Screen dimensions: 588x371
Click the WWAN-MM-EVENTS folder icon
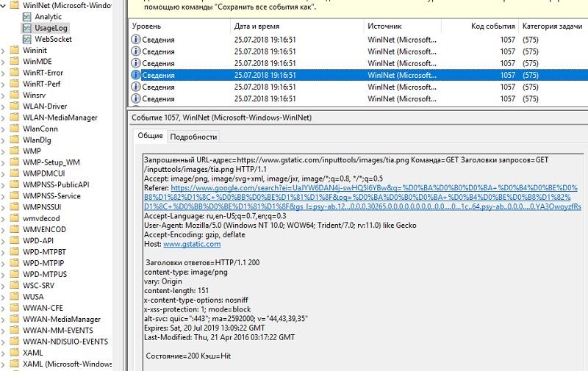click(14, 330)
